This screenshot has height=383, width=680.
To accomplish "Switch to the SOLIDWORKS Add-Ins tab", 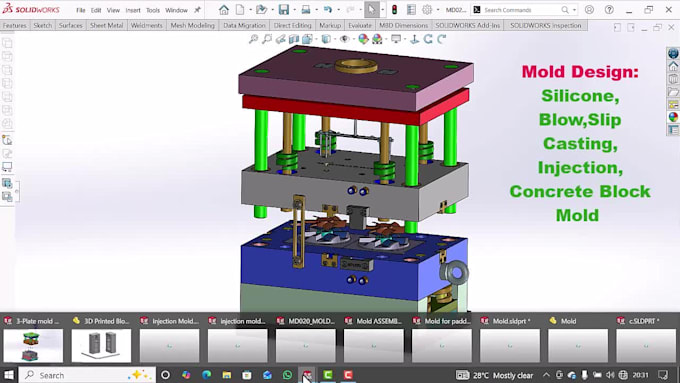I will [468, 25].
